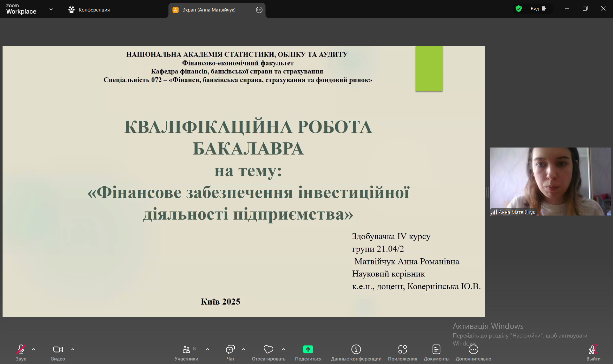Open the Документы icon
This screenshot has width=613, height=364.
pyautogui.click(x=436, y=350)
